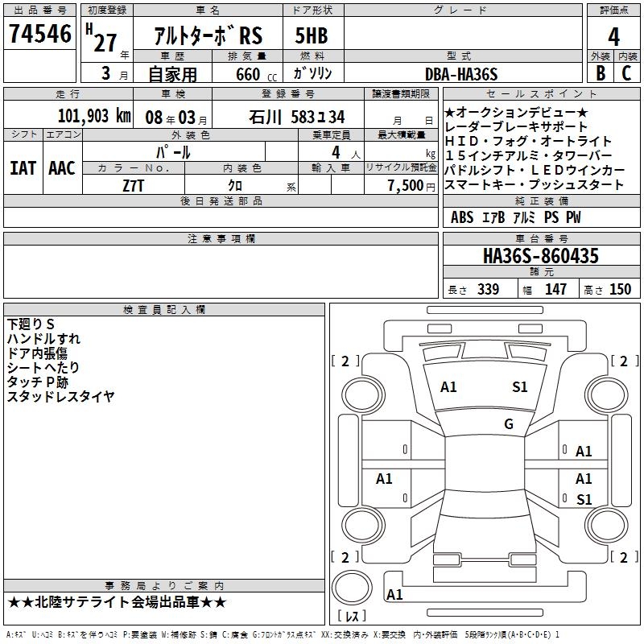Click the model code DBA-HA36S
Screen dimensions: 644x644
pyautogui.click(x=461, y=74)
